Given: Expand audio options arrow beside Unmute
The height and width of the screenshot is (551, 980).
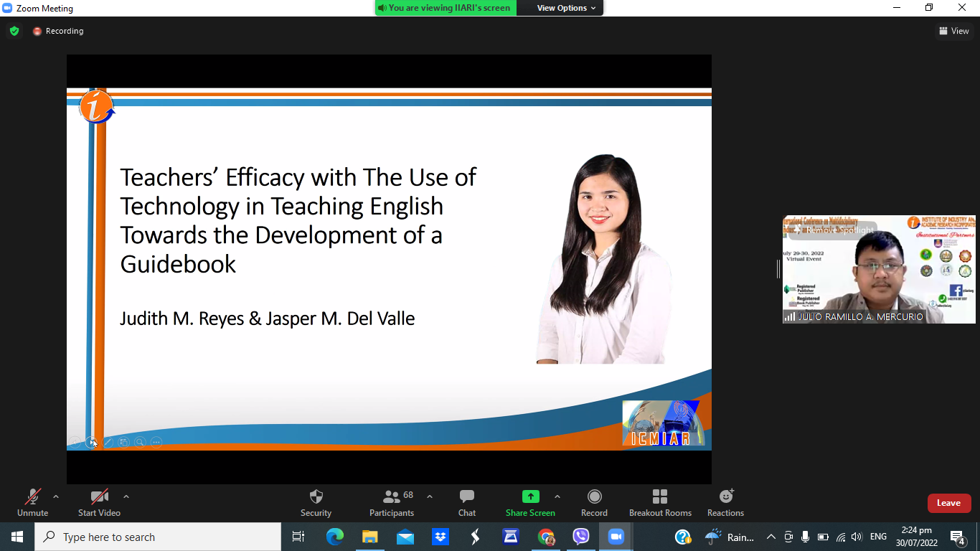Looking at the screenshot, I should tap(56, 496).
